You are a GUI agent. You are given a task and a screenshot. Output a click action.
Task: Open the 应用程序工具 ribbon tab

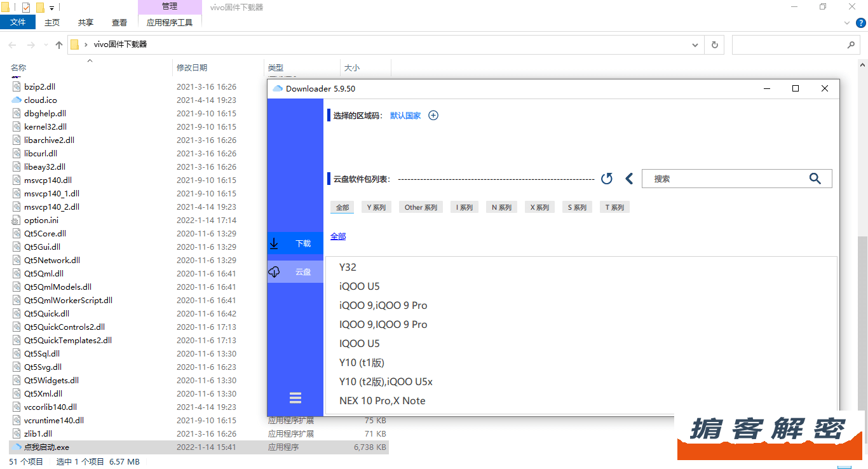pyautogui.click(x=170, y=22)
